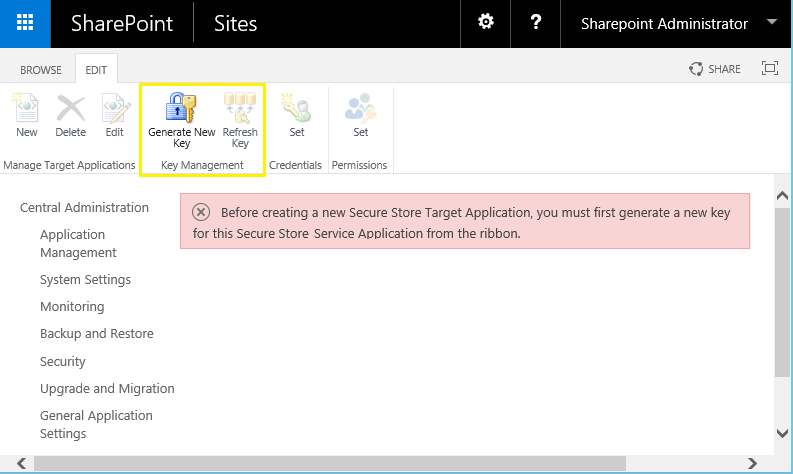The width and height of the screenshot is (793, 474).
Task: Switch to the EDIT ribbon tab
Action: pos(96,70)
